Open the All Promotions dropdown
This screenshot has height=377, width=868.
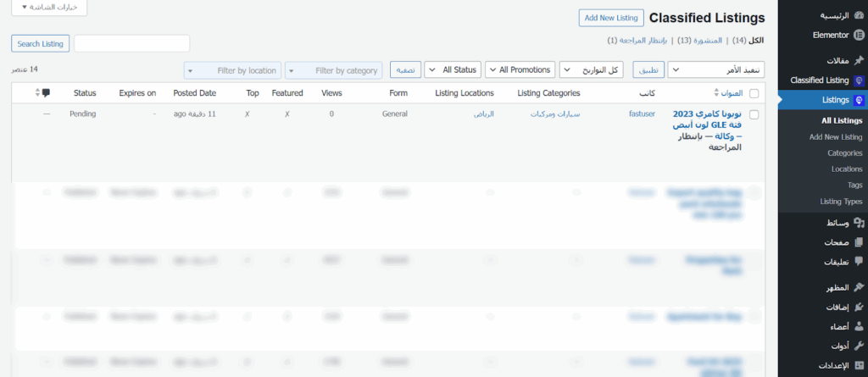coord(520,69)
